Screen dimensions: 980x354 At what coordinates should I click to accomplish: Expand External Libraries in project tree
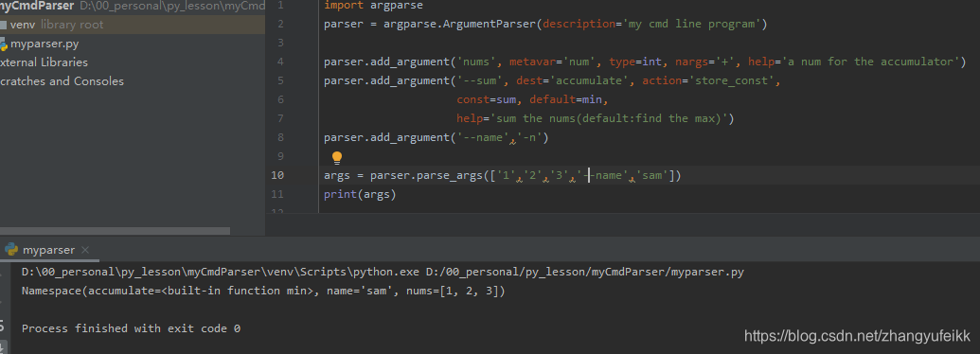pyautogui.click(x=44, y=62)
